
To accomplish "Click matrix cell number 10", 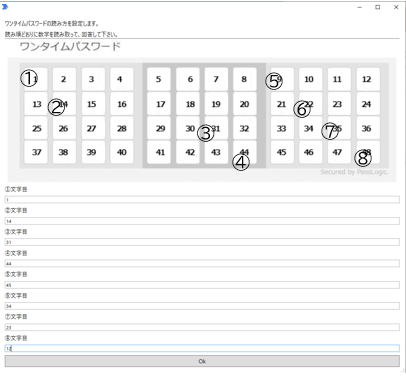I will click(311, 79).
